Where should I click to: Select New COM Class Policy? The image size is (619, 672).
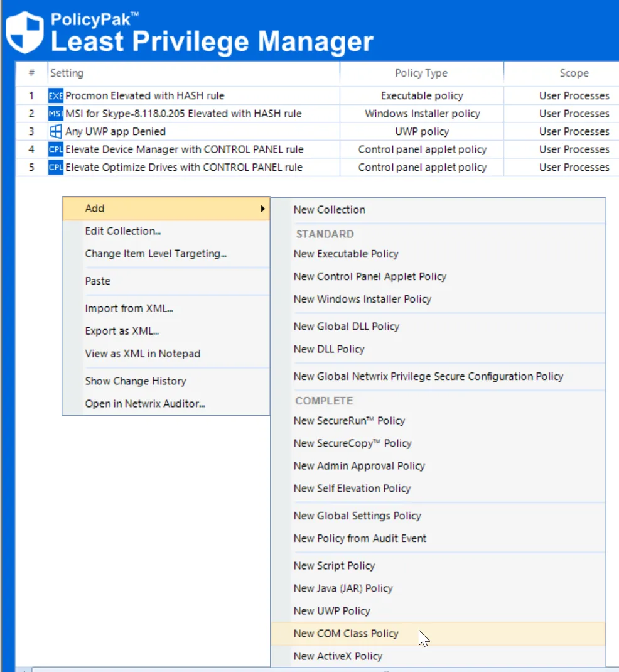[x=346, y=634]
